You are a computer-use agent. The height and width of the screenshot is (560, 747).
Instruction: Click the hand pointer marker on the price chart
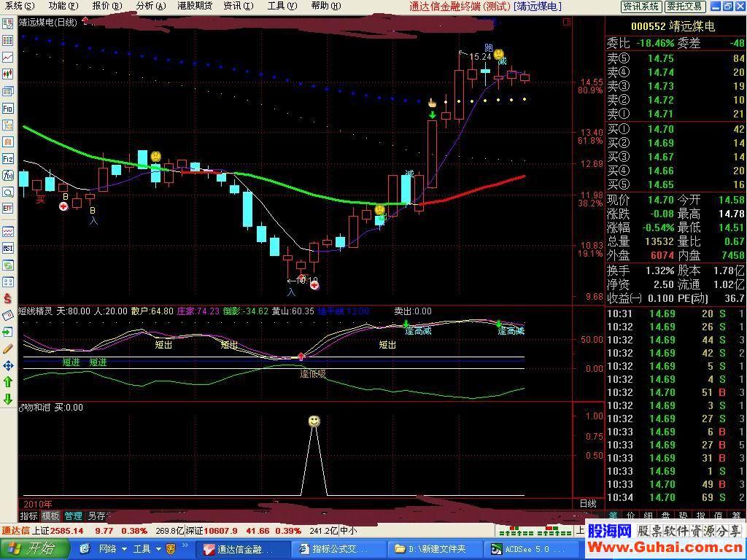point(432,103)
